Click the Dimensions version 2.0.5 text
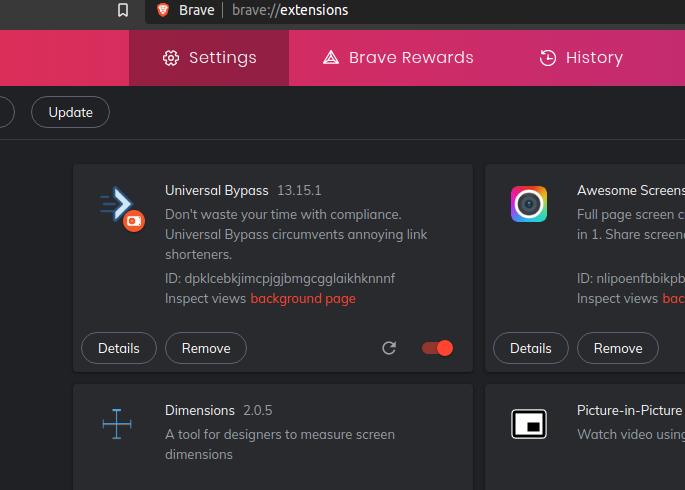This screenshot has width=685, height=490. click(258, 411)
